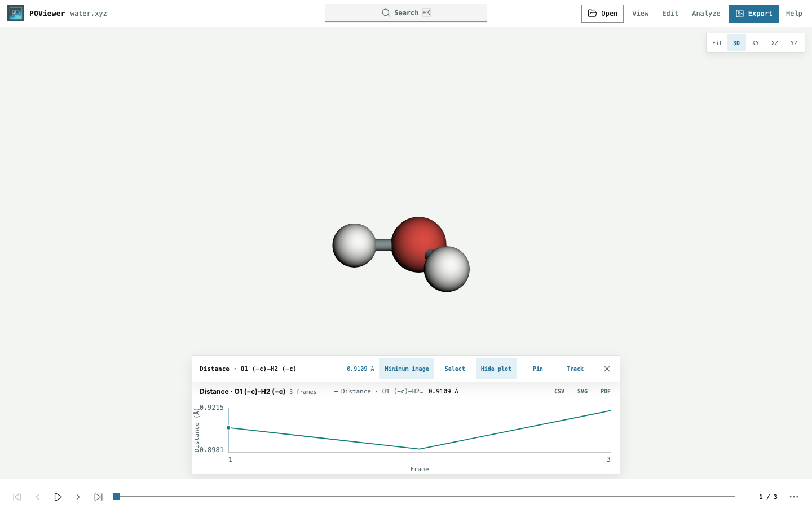Click the plot legend series entry
The height and width of the screenshot is (508, 812).
pos(396,391)
